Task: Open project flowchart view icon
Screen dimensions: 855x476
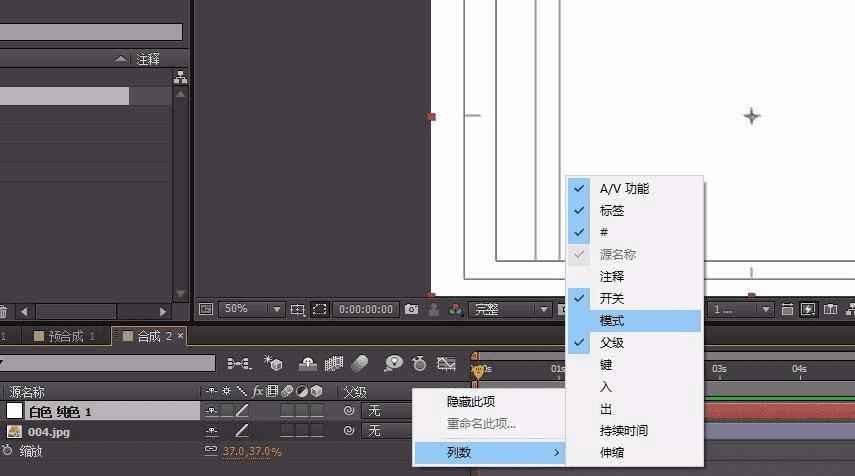Action: pyautogui.click(x=180, y=77)
